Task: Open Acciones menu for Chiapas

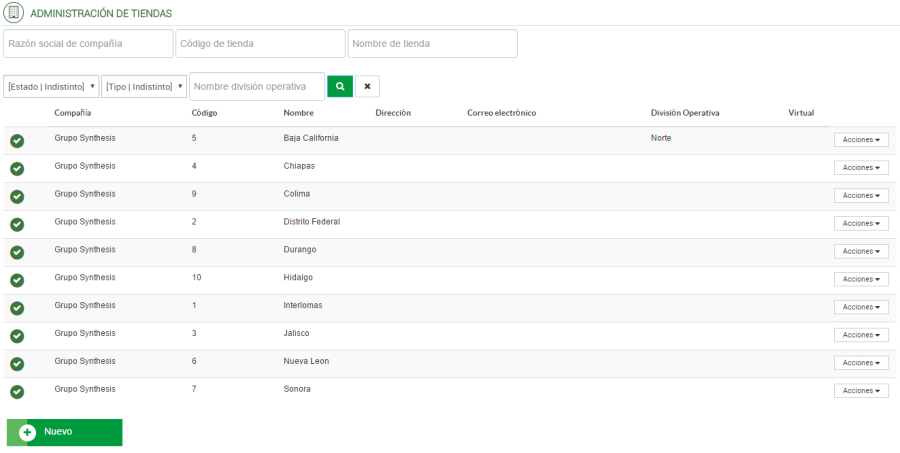Action: 861,168
